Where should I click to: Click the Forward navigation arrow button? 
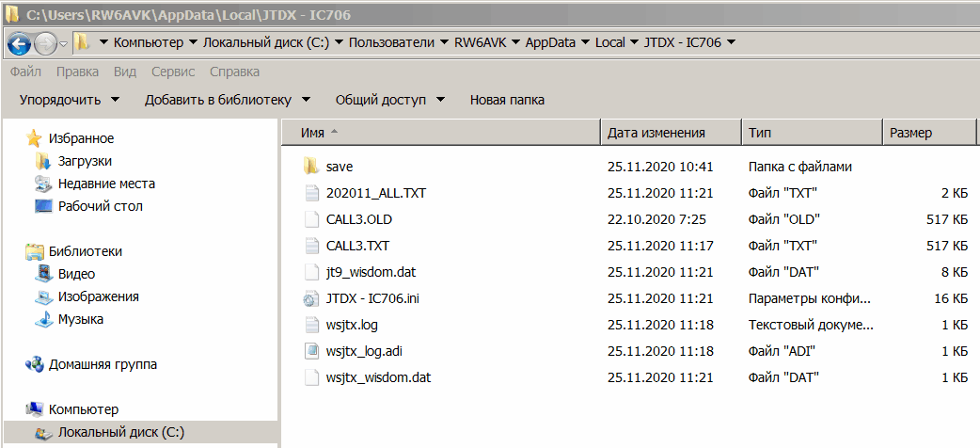(x=44, y=43)
